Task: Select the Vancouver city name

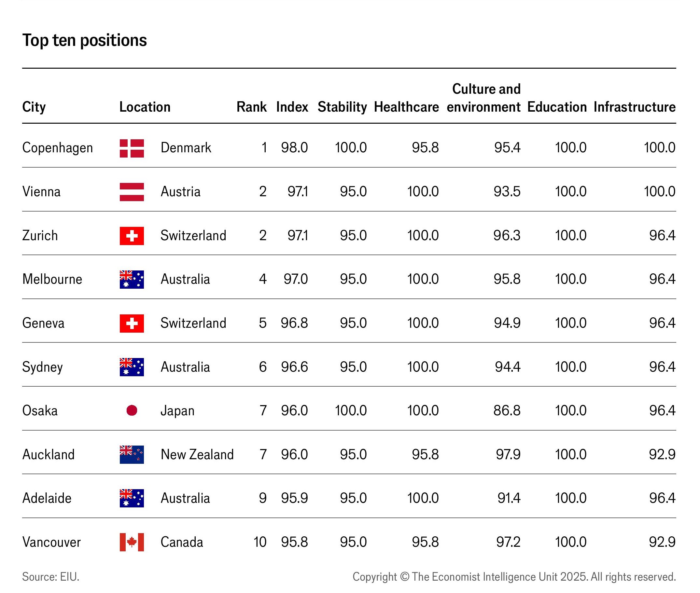Action: click(x=51, y=542)
